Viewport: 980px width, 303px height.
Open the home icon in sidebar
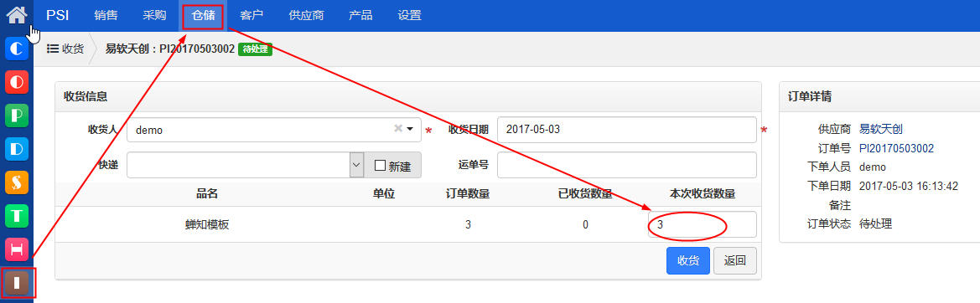pos(17,15)
